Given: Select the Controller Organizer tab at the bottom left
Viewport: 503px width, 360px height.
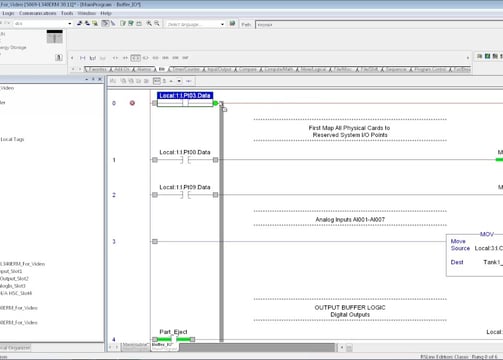Looking at the screenshot, I should tap(15, 348).
